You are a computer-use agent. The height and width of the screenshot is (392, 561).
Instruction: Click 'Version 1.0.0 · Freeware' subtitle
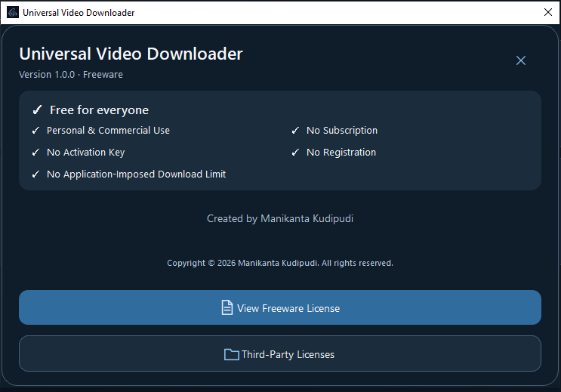coord(71,75)
